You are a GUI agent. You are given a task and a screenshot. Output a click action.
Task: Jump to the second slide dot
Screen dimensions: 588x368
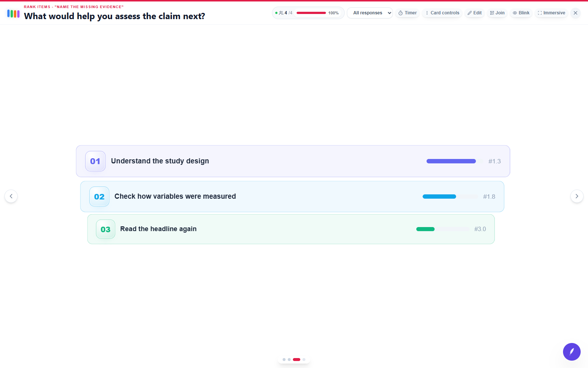pyautogui.click(x=289, y=360)
